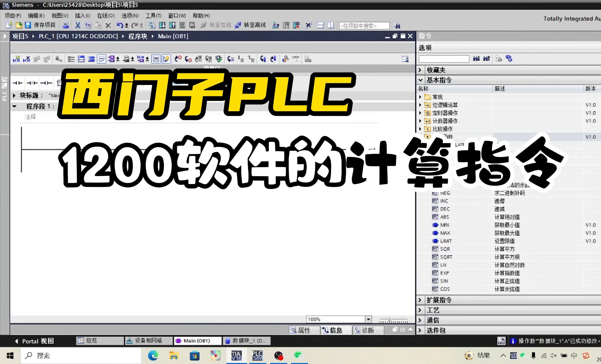The width and height of the screenshot is (601, 364).
Task: Select the LIMIT instruction row
Action: pyautogui.click(x=508, y=241)
